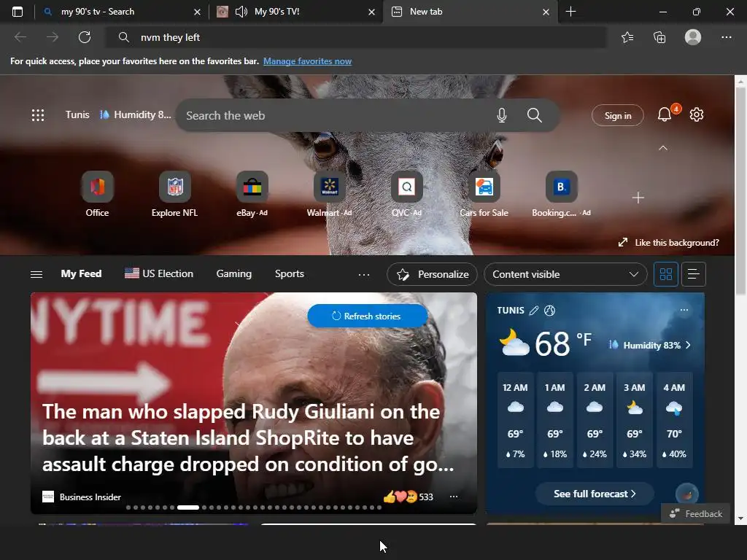Expand Humidity 83% details chevron
747x560 pixels.
coord(688,345)
